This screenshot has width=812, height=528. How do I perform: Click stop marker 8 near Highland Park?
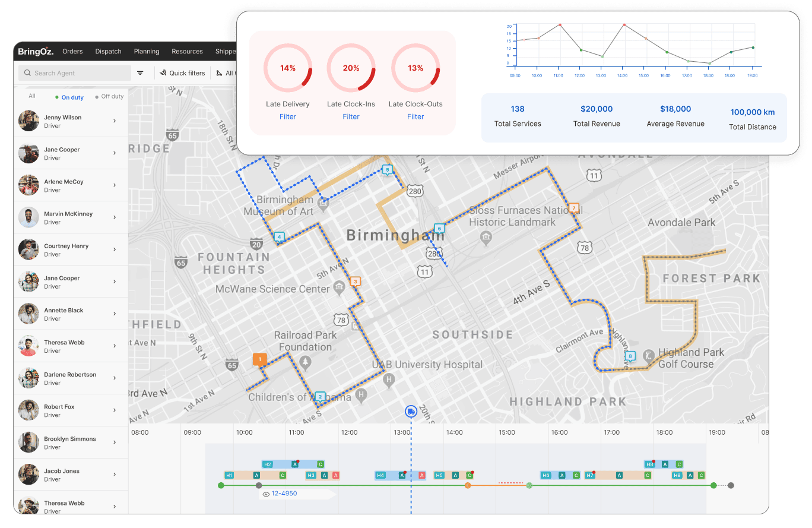[630, 356]
